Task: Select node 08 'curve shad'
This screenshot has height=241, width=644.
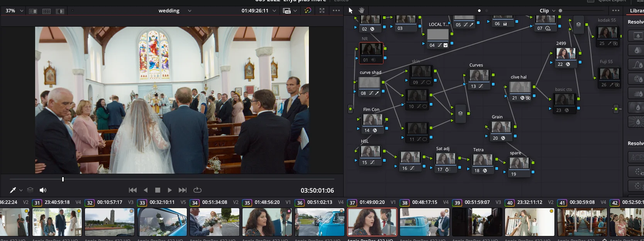Action: click(x=370, y=86)
